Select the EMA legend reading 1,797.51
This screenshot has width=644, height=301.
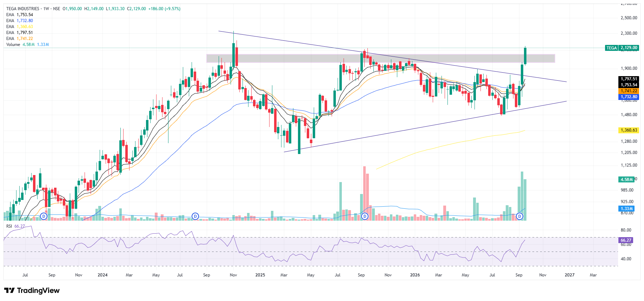pos(20,33)
